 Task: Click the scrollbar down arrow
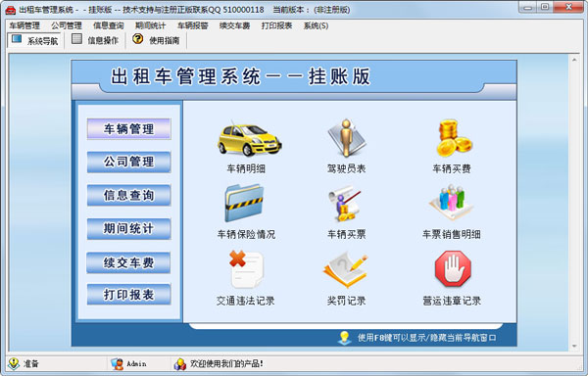[574, 346]
